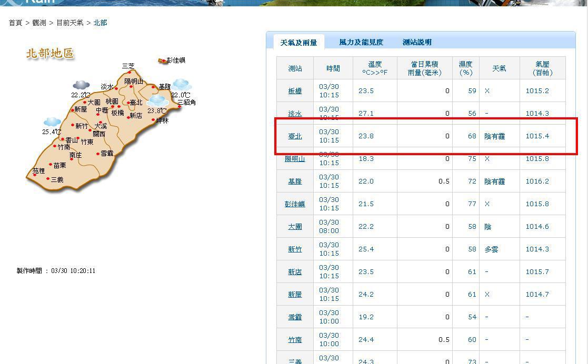Screen dimensions: 588x364
Task: Open 板橋 station link in table
Action: pyautogui.click(x=295, y=90)
